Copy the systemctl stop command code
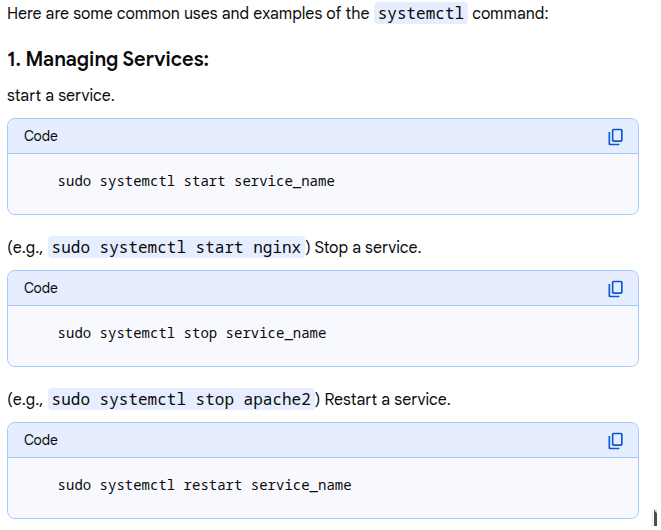 click(x=615, y=288)
